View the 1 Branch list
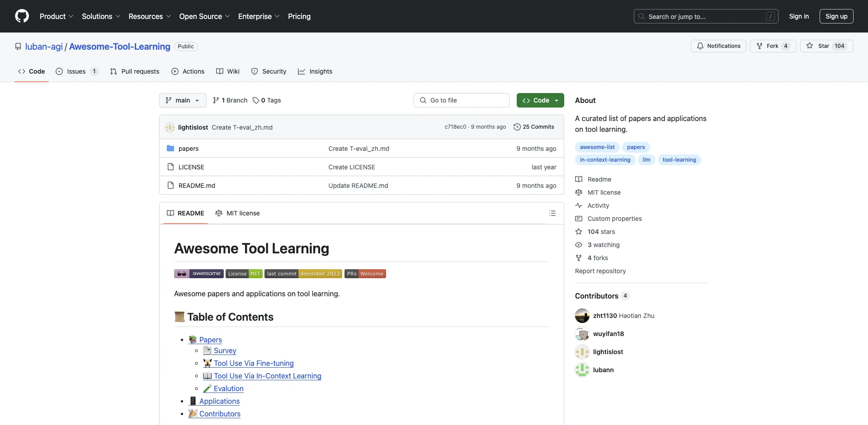The height and width of the screenshot is (425, 868). pyautogui.click(x=230, y=100)
